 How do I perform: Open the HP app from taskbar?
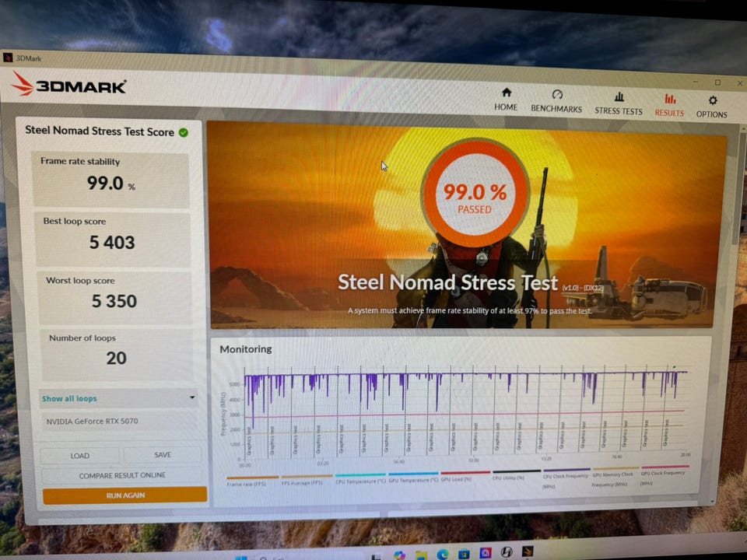point(507,552)
